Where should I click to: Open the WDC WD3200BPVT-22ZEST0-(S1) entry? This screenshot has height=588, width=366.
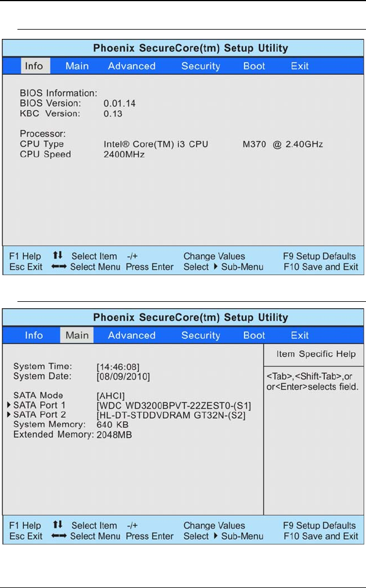[x=174, y=406]
